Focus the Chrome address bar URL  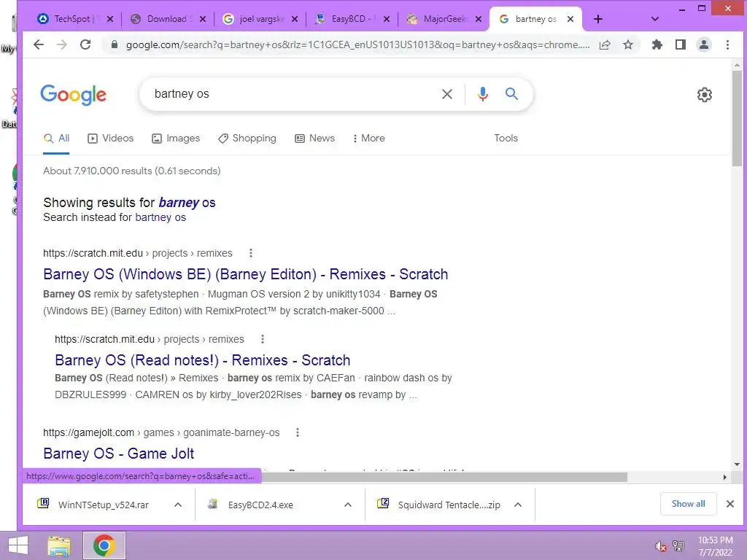[357, 44]
